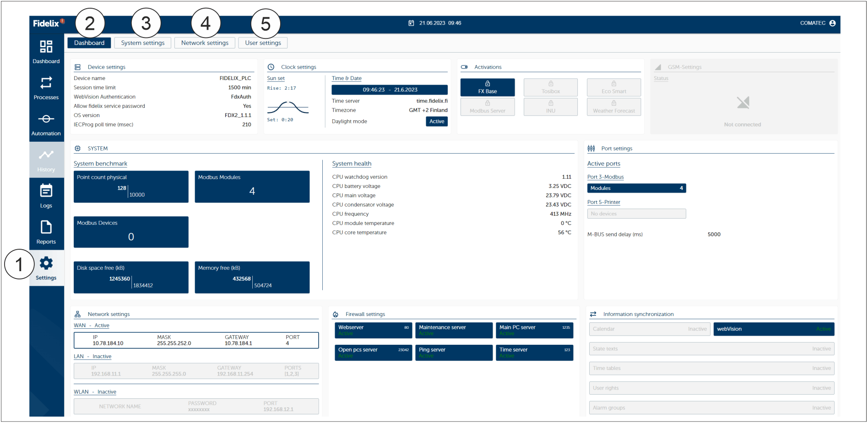The height and width of the screenshot is (423, 868).
Task: Click the Time & Date display field
Action: [389, 89]
